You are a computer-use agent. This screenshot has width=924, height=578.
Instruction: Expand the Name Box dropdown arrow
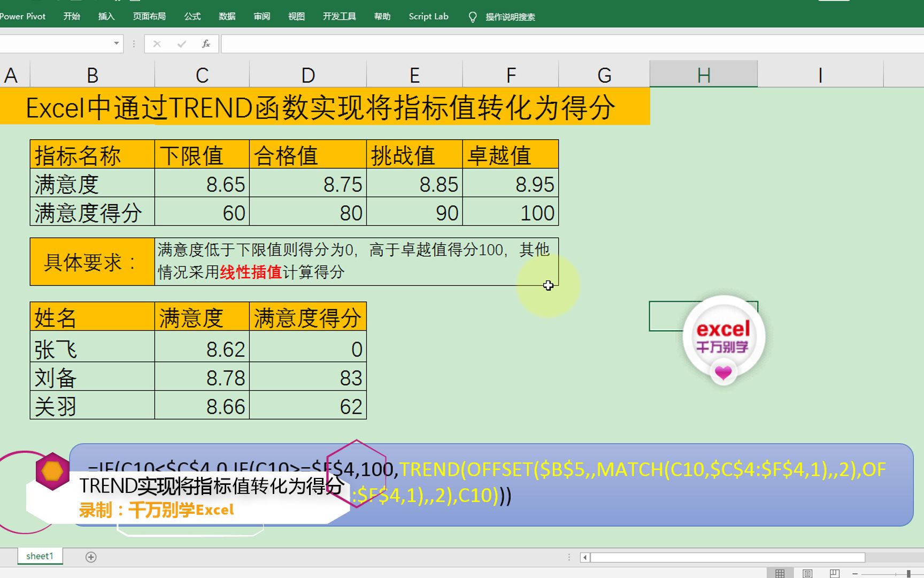[116, 43]
